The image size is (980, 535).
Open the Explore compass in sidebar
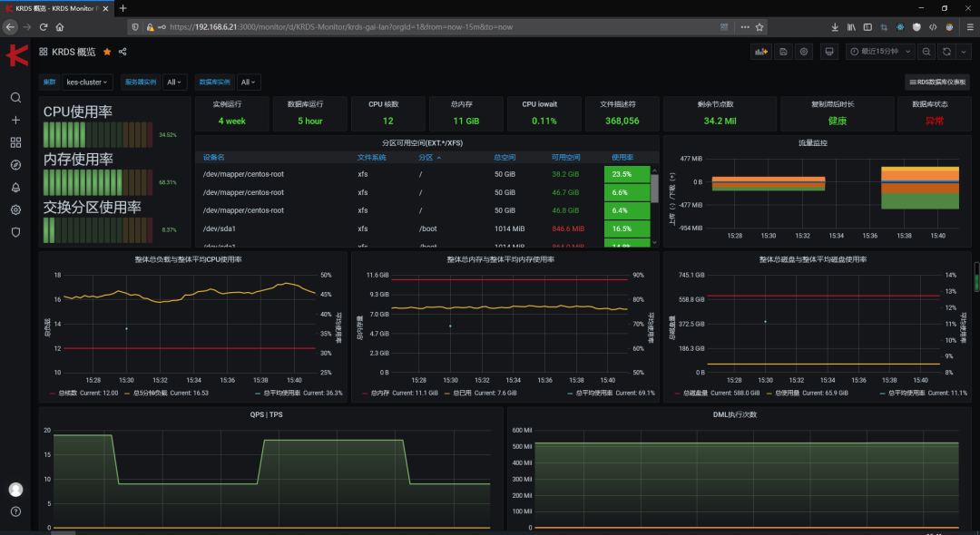pyautogui.click(x=15, y=165)
